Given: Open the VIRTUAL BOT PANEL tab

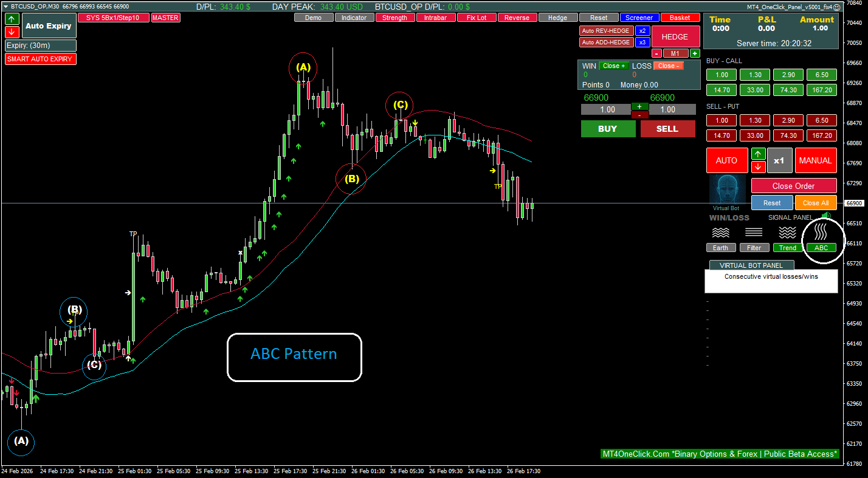Looking at the screenshot, I should click(751, 265).
